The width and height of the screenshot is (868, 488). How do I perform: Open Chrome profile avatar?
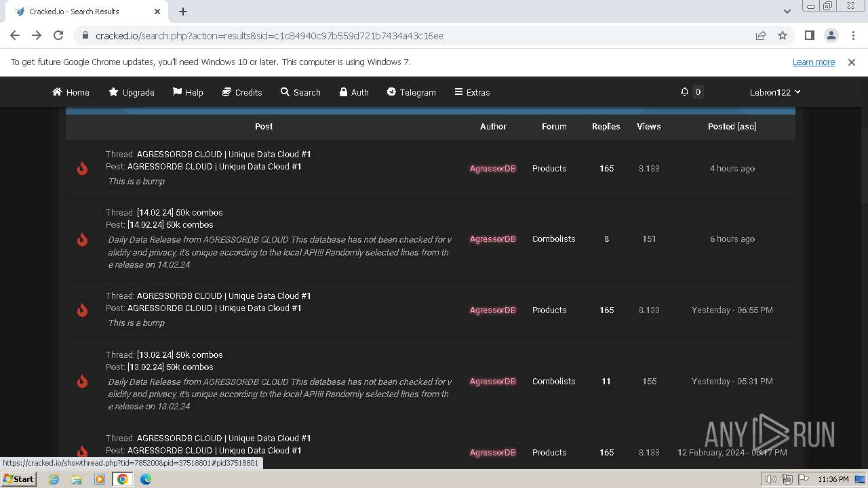point(831,35)
